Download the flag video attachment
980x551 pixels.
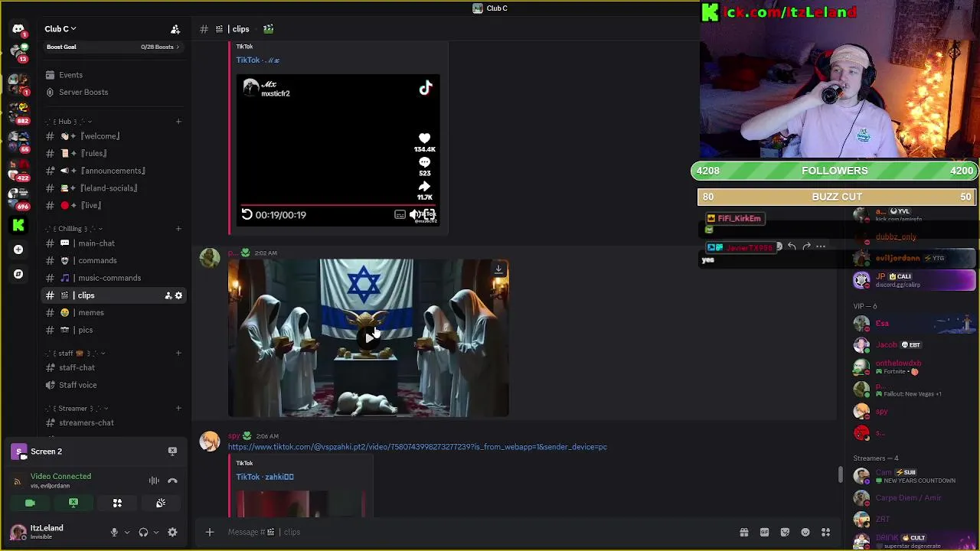pos(498,269)
